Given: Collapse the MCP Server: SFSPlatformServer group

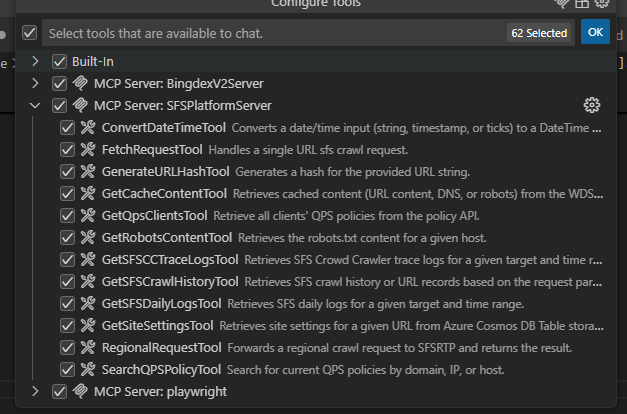Looking at the screenshot, I should (x=35, y=106).
